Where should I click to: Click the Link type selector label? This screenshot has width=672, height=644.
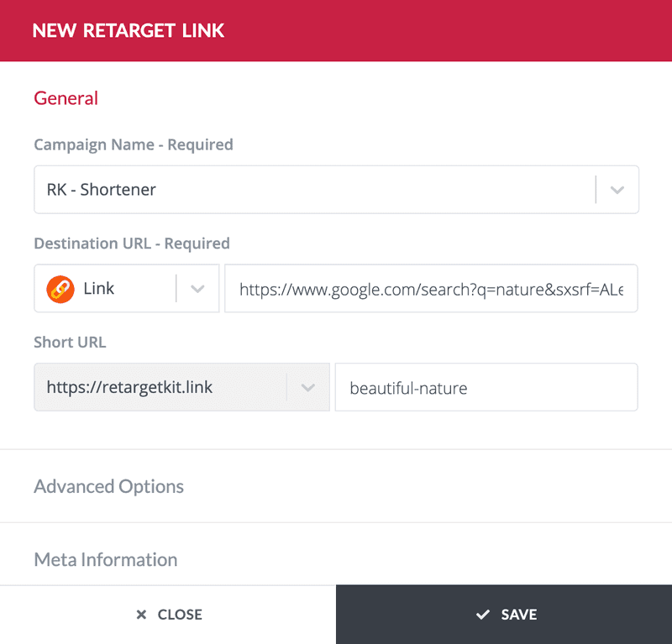(x=98, y=288)
